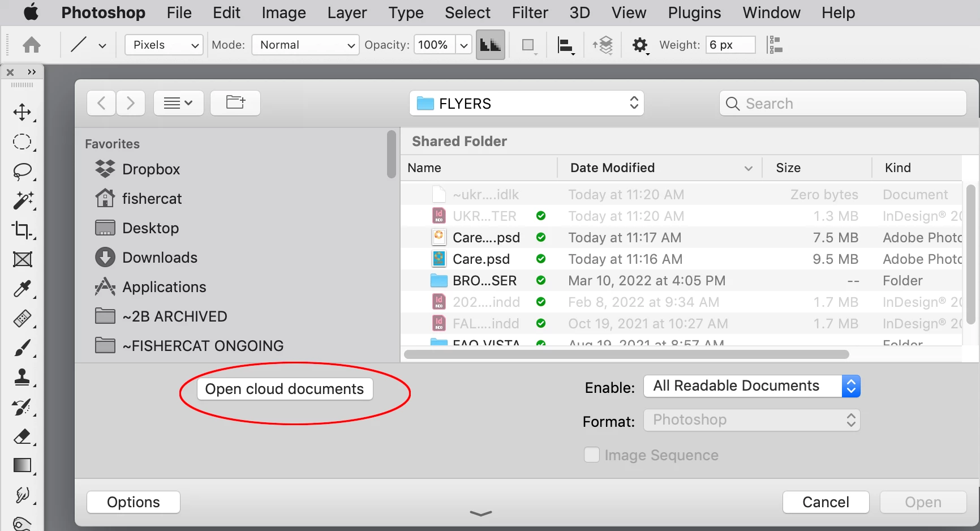
Task: Open the Photoshop app menu
Action: (x=103, y=12)
